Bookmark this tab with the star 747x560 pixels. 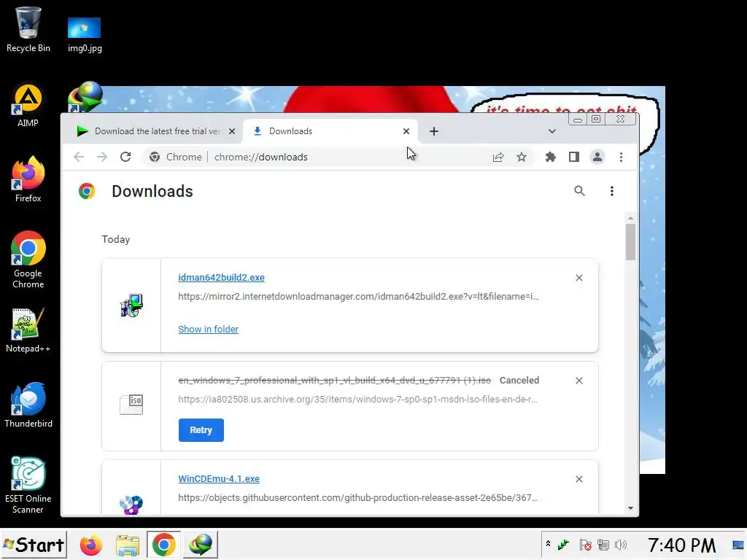pyautogui.click(x=522, y=157)
